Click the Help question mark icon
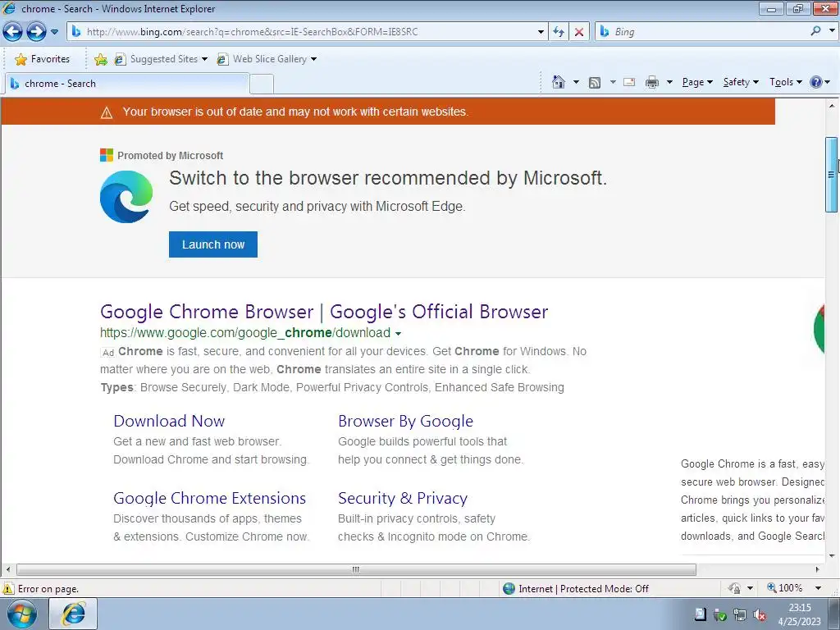The width and height of the screenshot is (840, 630). pyautogui.click(x=816, y=82)
